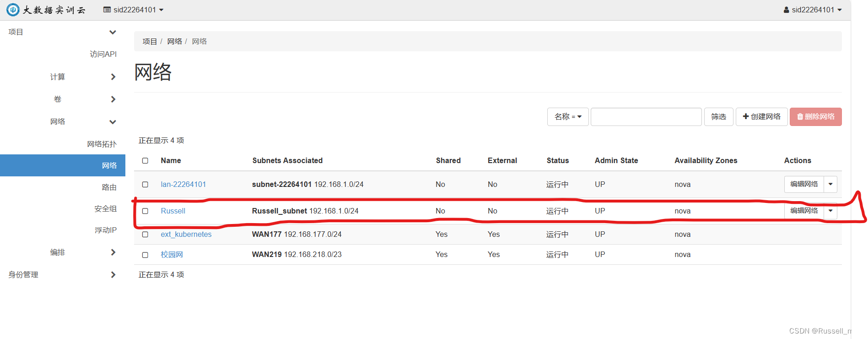This screenshot has width=868, height=339.
Task: Open the ext_kubernetes network link
Action: tap(186, 234)
